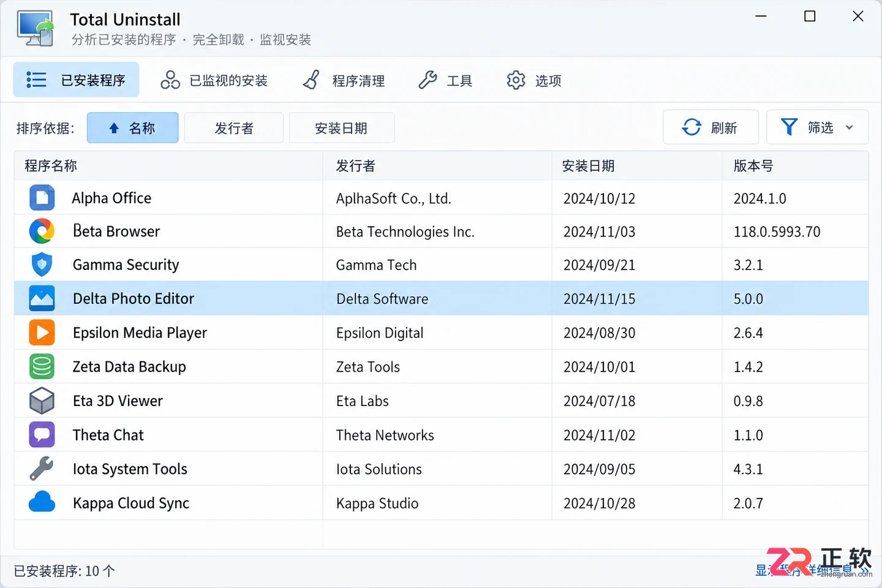The width and height of the screenshot is (882, 588).
Task: Click the 发行者 column header
Action: pos(437,165)
